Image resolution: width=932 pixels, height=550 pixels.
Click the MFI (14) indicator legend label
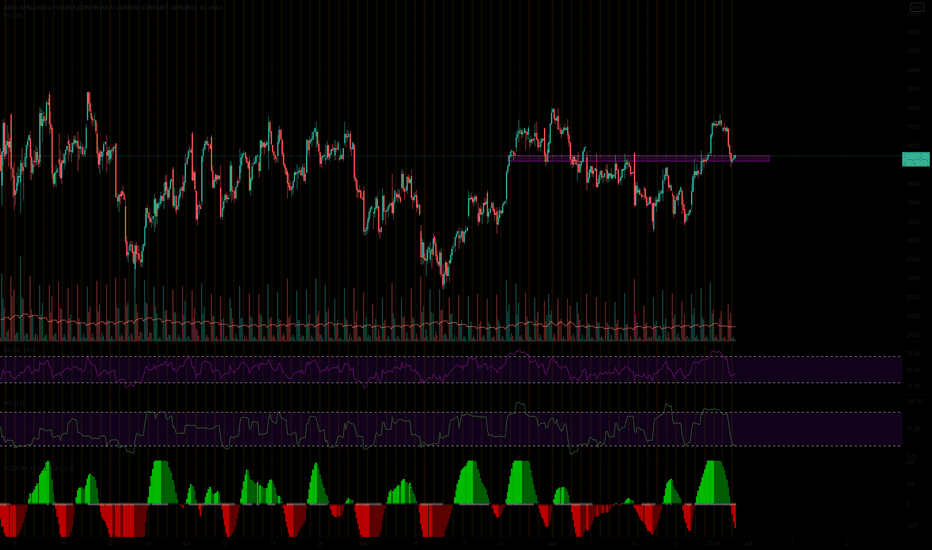tap(14, 403)
